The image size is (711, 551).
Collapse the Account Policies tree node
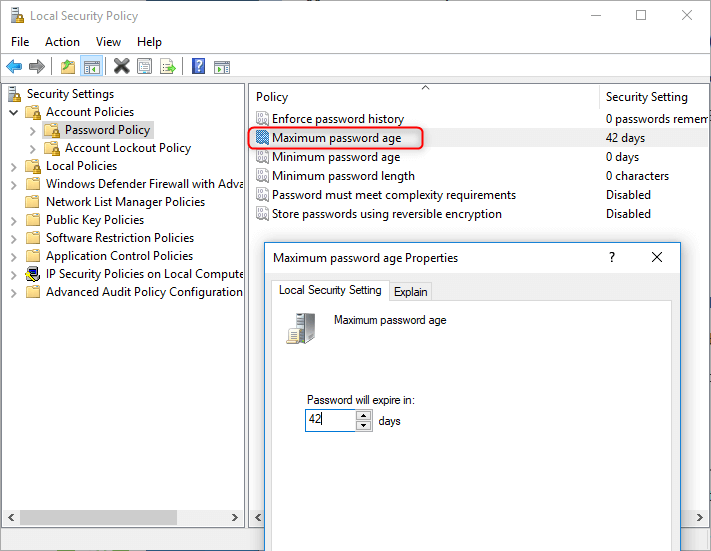pos(14,112)
